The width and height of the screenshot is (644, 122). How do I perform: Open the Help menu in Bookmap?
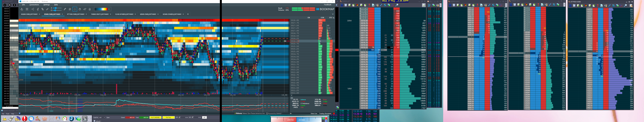pyautogui.click(x=56, y=5)
